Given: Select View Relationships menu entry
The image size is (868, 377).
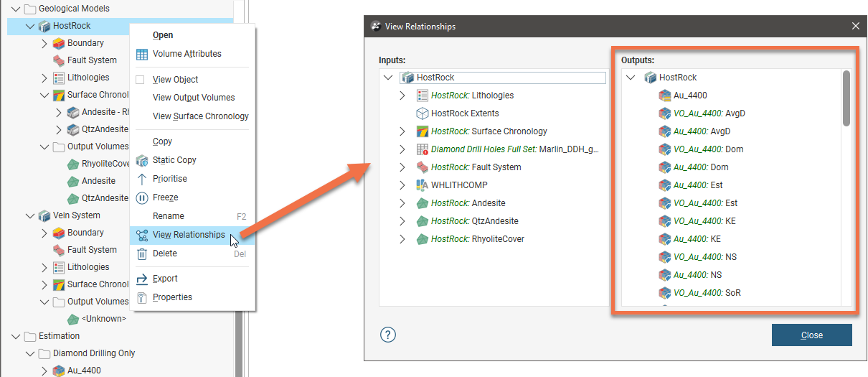Looking at the screenshot, I should point(188,235).
